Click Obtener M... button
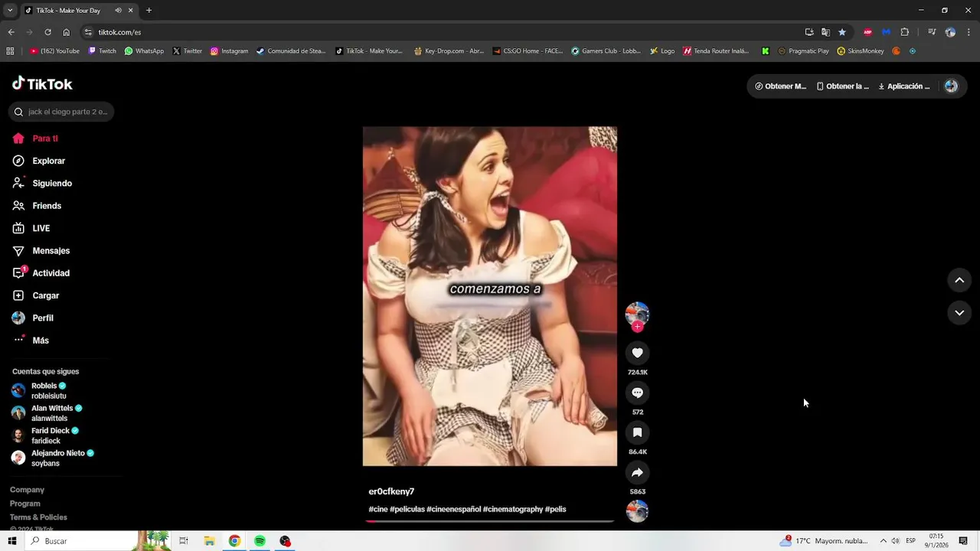This screenshot has height=551, width=980. [x=781, y=86]
